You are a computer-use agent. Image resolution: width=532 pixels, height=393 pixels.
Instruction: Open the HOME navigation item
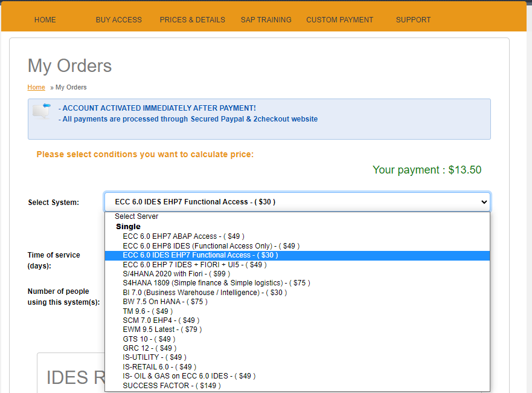point(45,20)
